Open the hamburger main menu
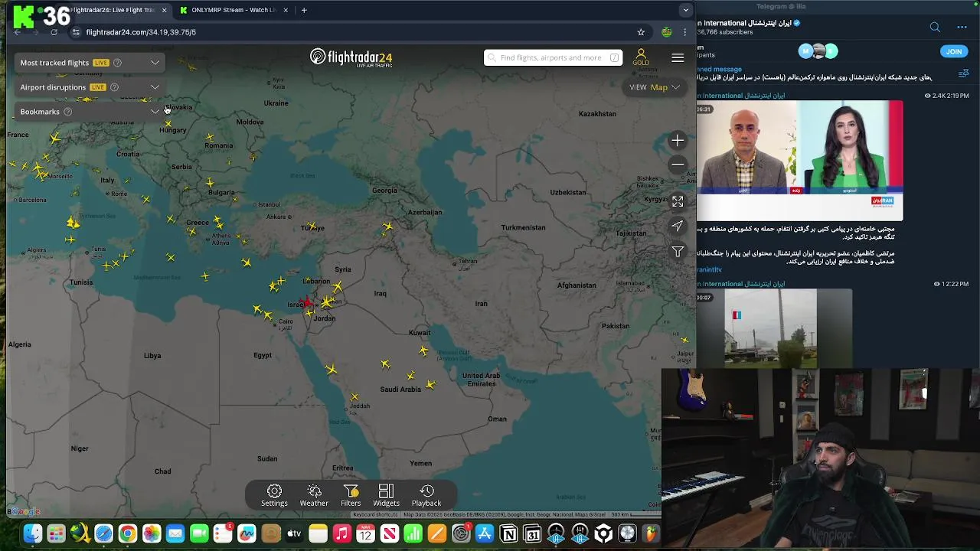Image resolution: width=980 pixels, height=551 pixels. click(x=678, y=57)
